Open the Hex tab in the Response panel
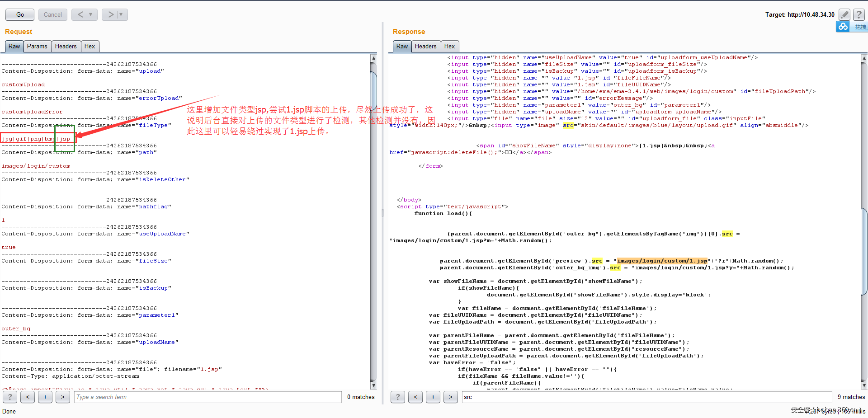 (450, 46)
